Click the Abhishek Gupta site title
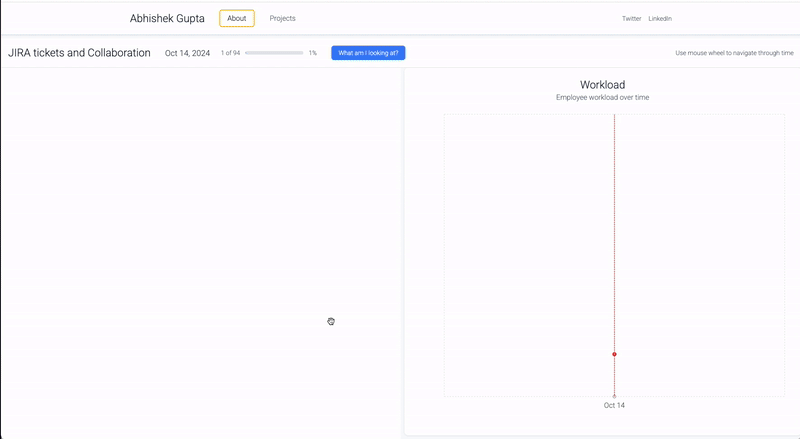 pos(167,19)
